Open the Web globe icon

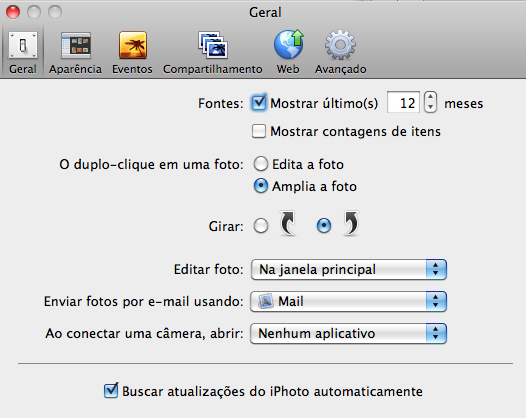[288, 44]
